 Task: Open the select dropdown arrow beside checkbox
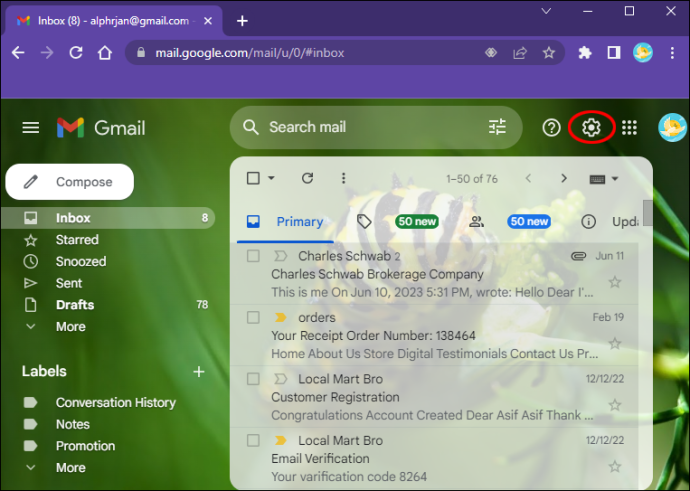click(272, 178)
